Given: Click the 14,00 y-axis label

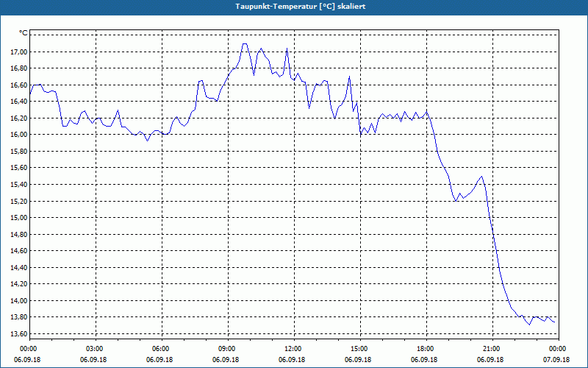Looking at the screenshot, I should (x=18, y=301).
